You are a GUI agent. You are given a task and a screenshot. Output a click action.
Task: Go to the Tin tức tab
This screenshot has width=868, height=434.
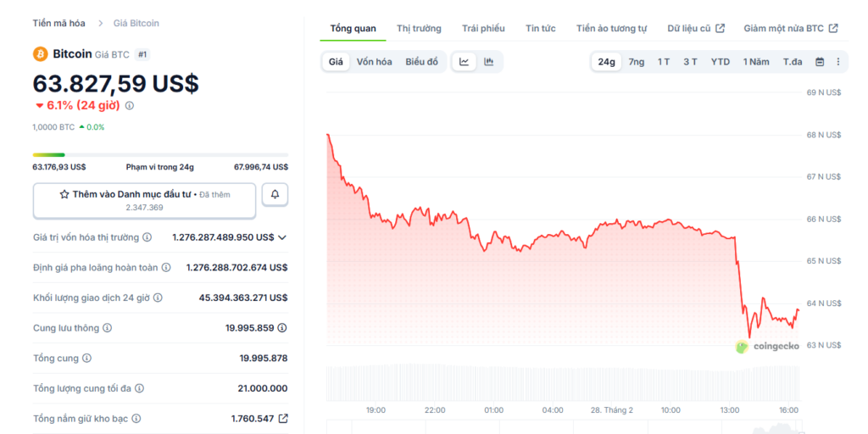click(540, 29)
